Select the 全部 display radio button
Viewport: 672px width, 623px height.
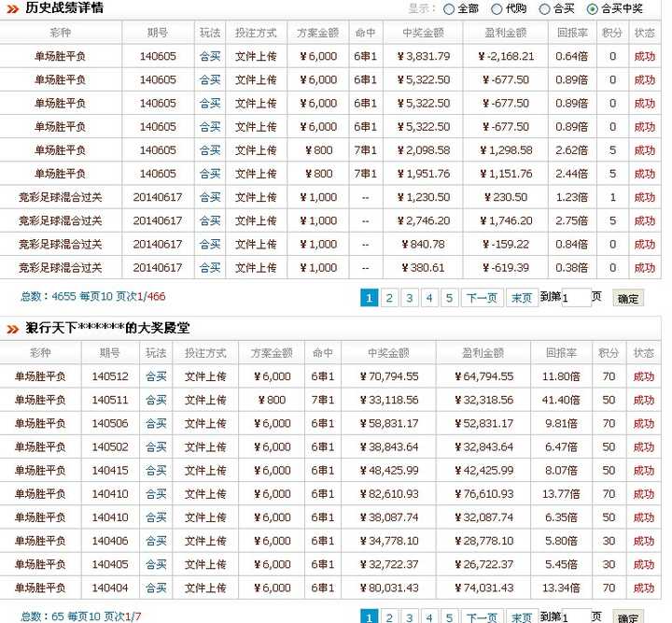(448, 9)
